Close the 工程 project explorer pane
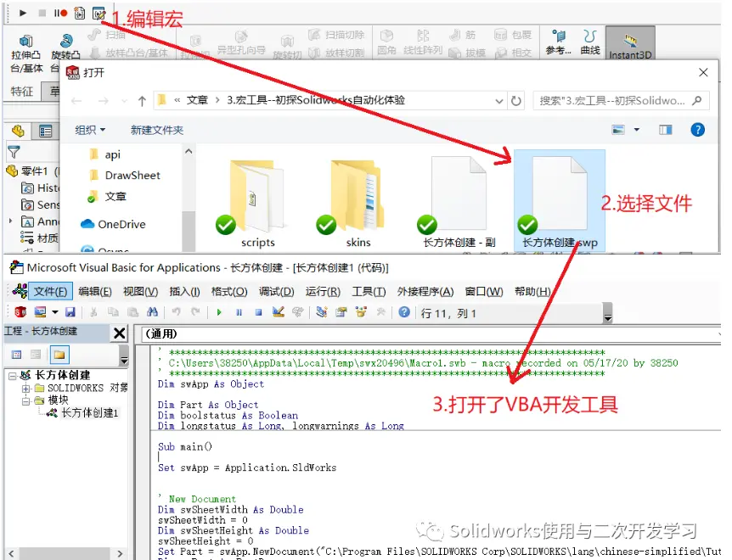Viewport: 732px width, 560px height. [120, 333]
